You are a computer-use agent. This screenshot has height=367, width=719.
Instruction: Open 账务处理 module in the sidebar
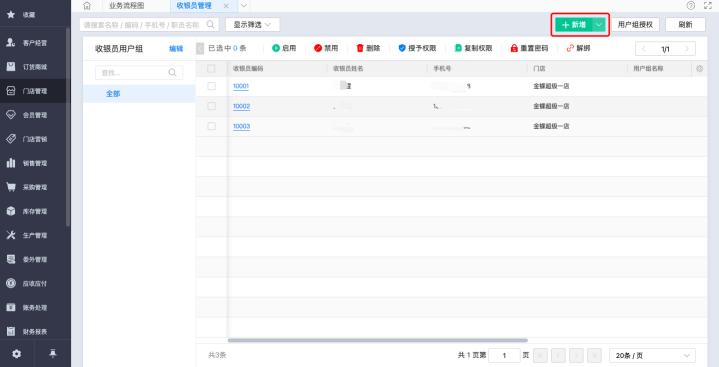28,308
